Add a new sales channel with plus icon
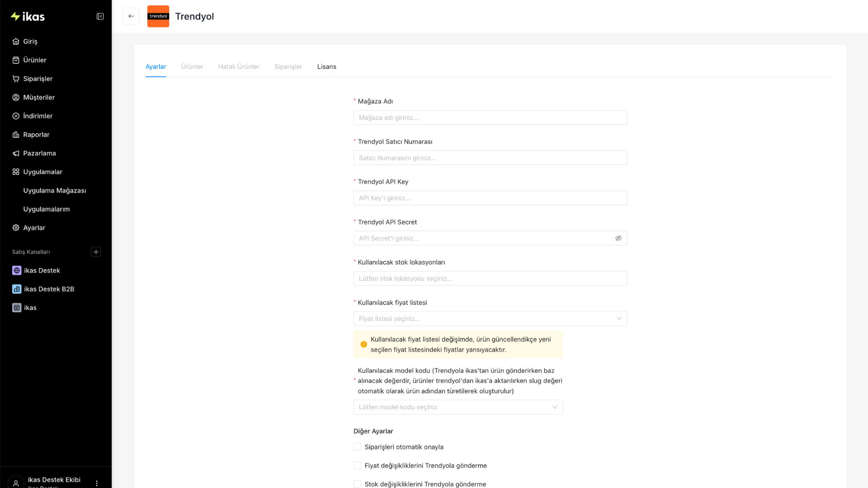Viewport: 868px width, 488px height. (x=96, y=252)
